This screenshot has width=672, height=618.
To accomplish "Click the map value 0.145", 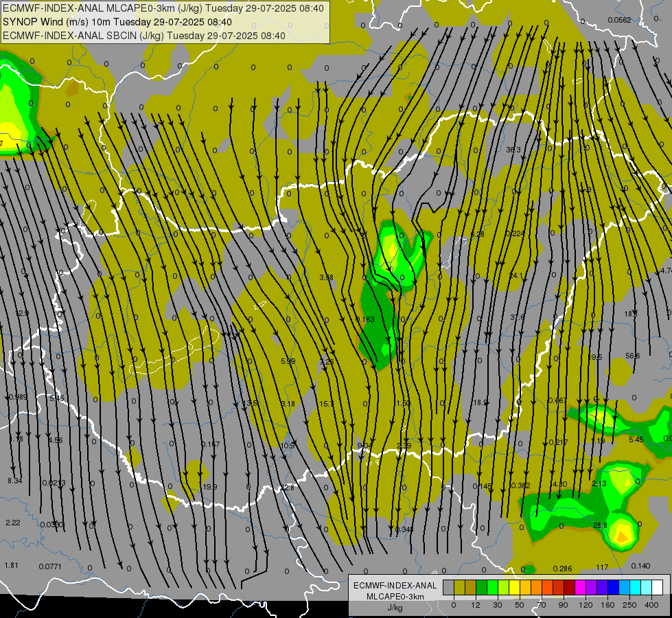I will pos(482,486).
